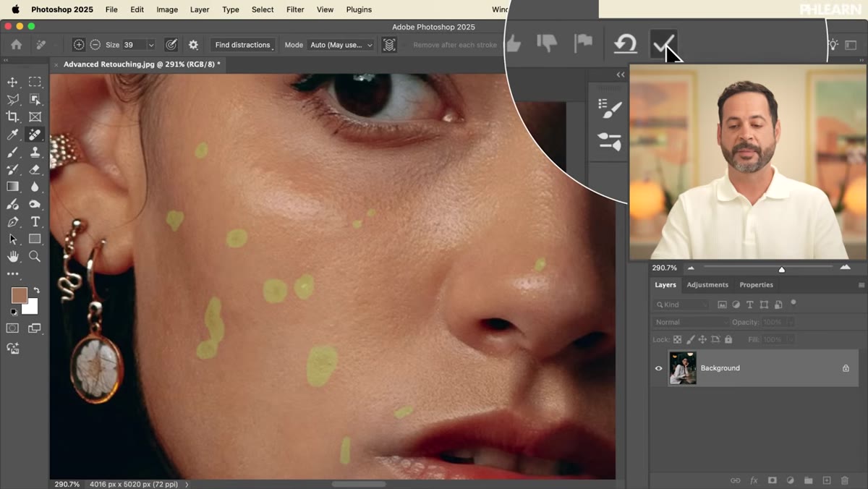Open the Plugins menu

(x=359, y=9)
